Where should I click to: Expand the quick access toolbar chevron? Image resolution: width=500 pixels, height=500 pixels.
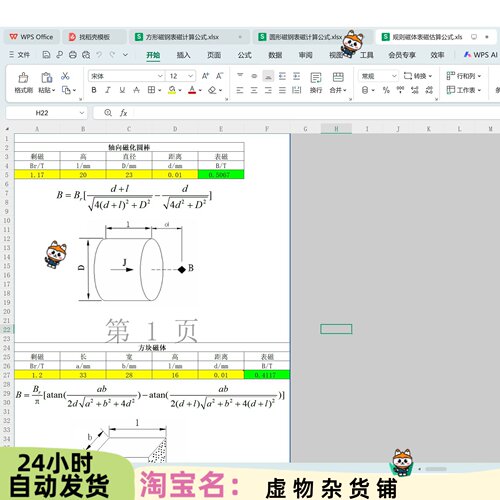[125, 55]
